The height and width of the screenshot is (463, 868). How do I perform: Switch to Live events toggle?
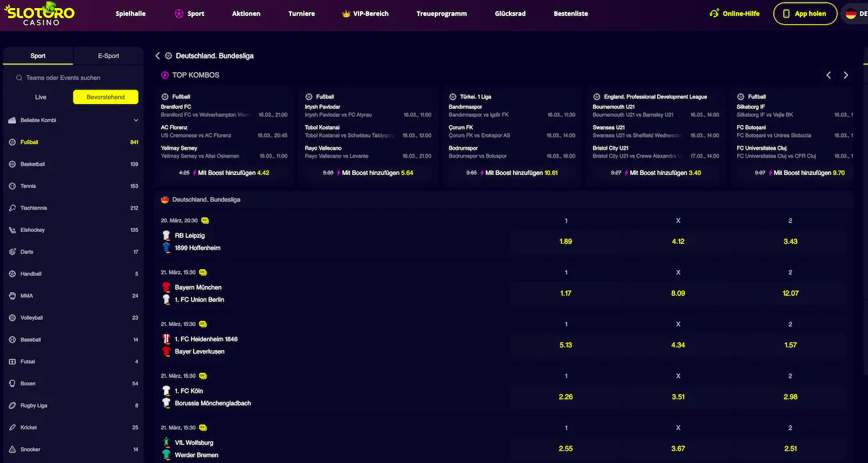pos(41,97)
